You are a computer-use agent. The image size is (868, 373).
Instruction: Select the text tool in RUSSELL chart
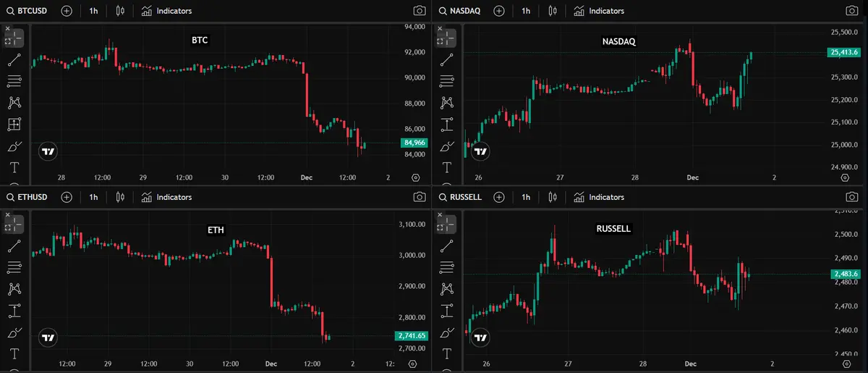[x=447, y=355]
